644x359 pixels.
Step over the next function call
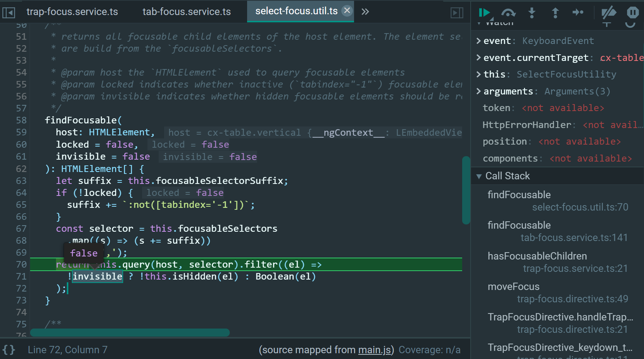tap(508, 13)
